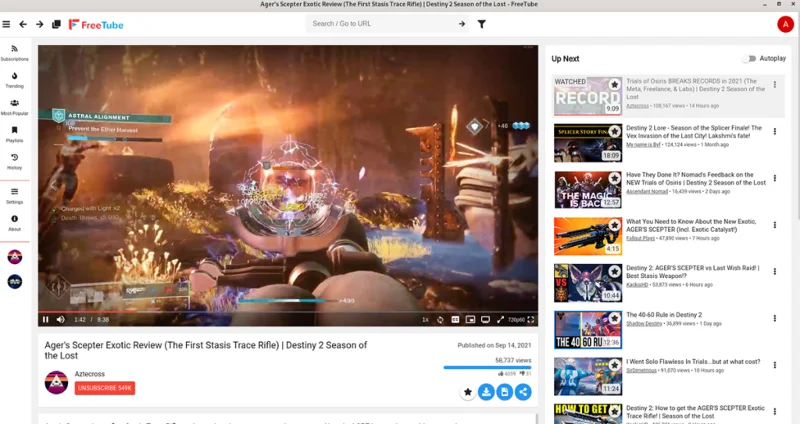
Task: Click the UNSUBSCRIBE 549K button
Action: 105,388
